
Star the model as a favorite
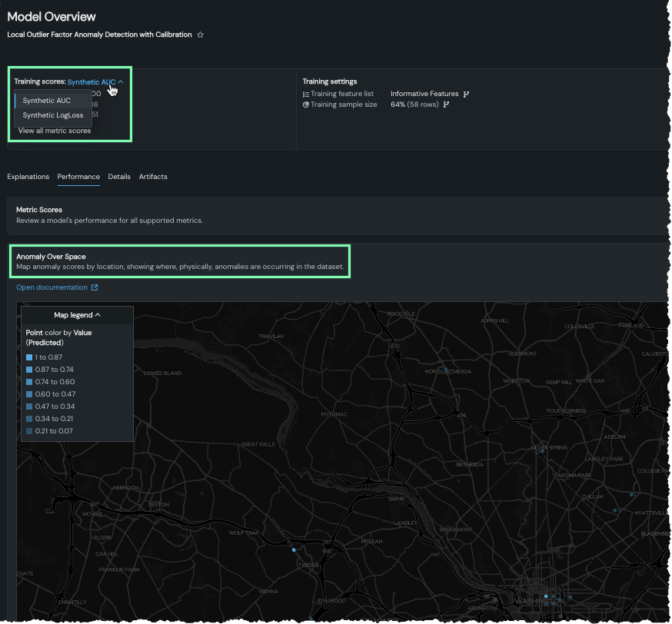point(201,35)
